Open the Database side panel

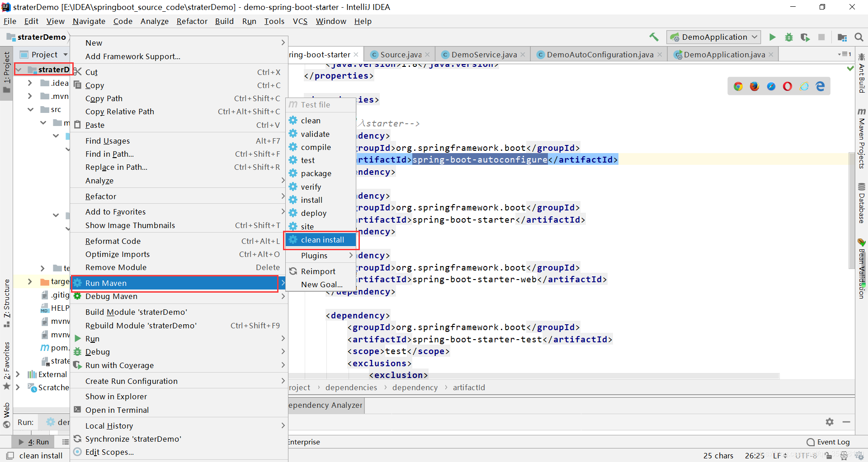[862, 203]
